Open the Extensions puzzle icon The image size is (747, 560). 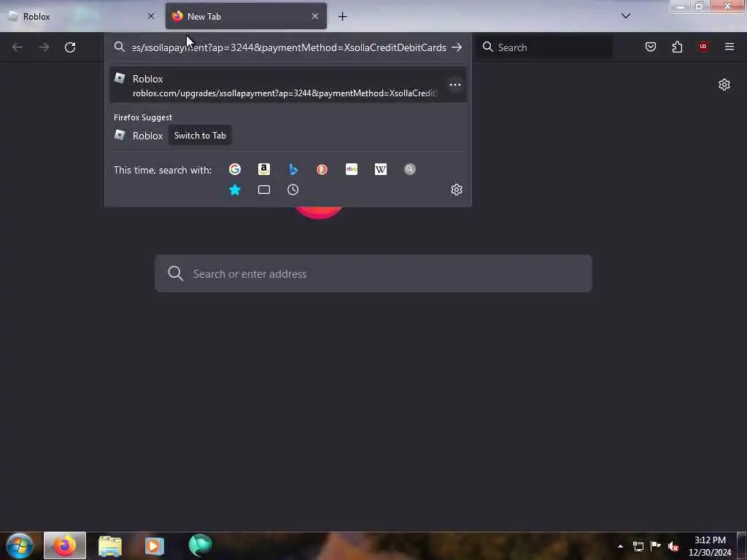click(x=677, y=47)
